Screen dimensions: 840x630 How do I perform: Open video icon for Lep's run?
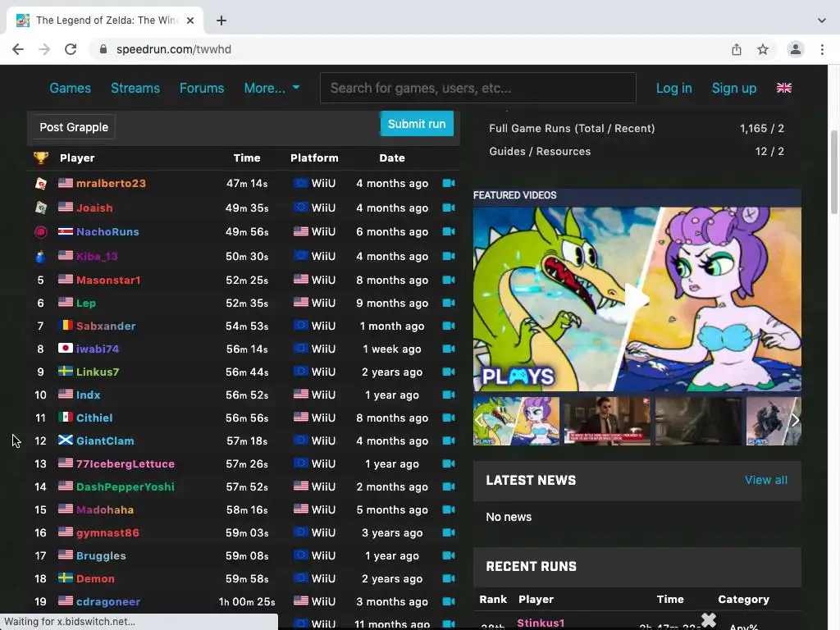tap(449, 304)
